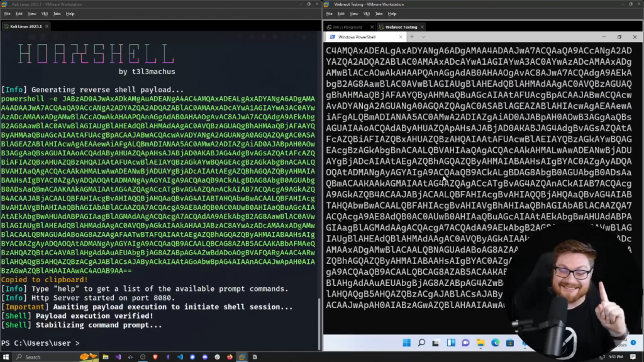Click the Kali terminal vertical scrollbar

[319, 324]
